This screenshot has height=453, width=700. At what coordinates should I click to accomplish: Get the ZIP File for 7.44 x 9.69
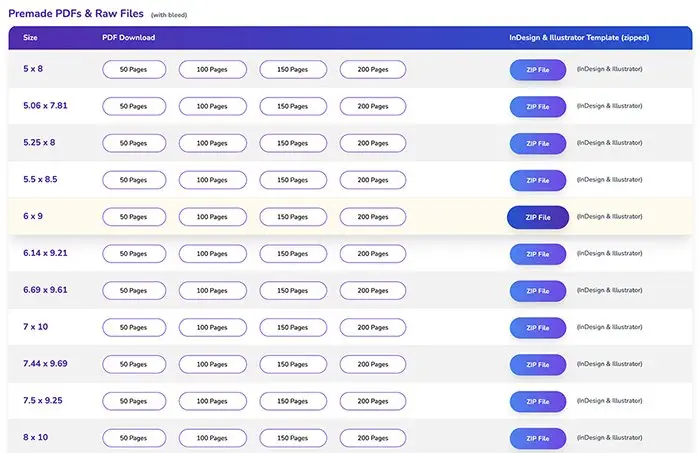538,365
